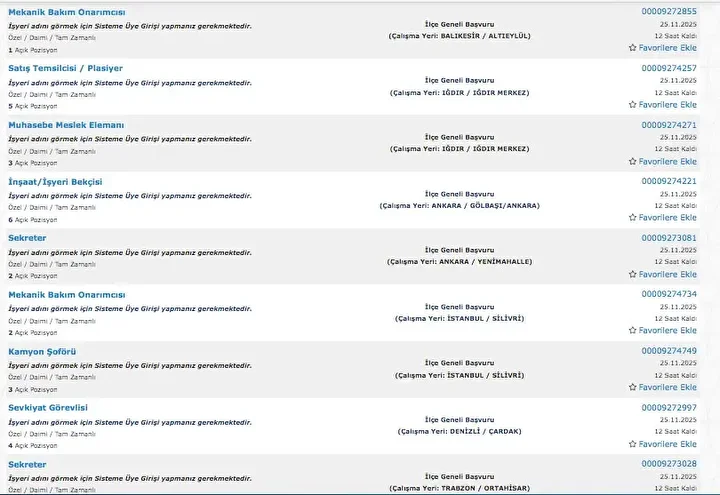
Task: Open the Sevkiyat Görevlisi job title
Action: click(x=48, y=408)
